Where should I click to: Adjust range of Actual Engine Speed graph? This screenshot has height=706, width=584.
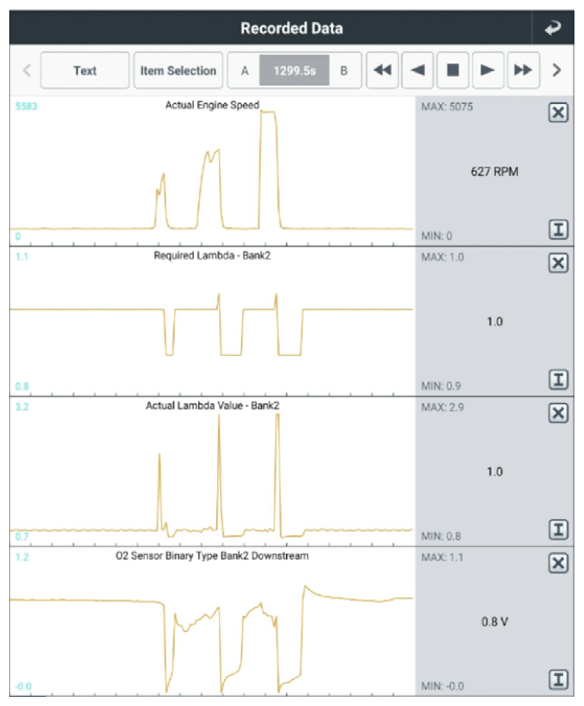point(558,230)
